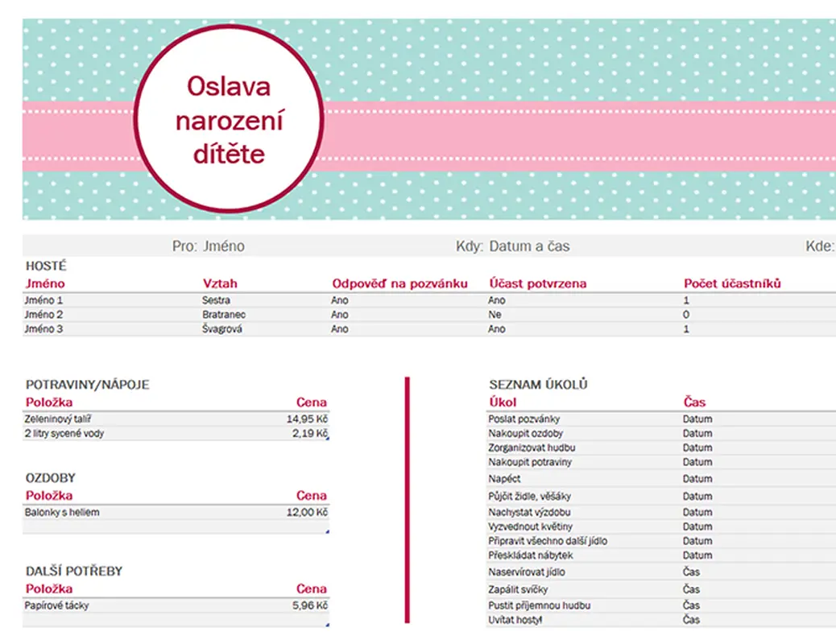This screenshot has height=644, width=836.
Task: Click the "Švagrová" relationship cell
Action: [222, 329]
